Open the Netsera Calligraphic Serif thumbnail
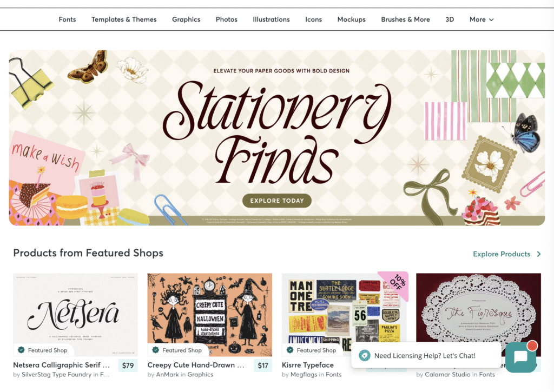The image size is (554, 392). 75,314
